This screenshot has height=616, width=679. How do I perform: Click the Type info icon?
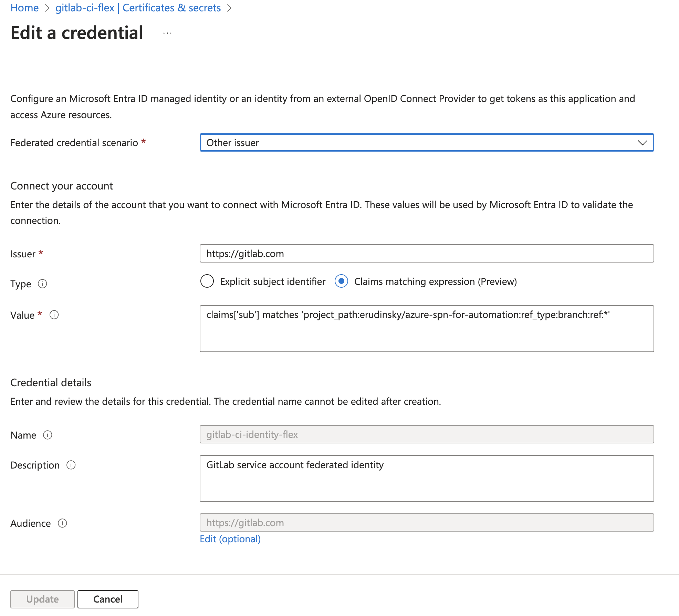[x=42, y=284]
